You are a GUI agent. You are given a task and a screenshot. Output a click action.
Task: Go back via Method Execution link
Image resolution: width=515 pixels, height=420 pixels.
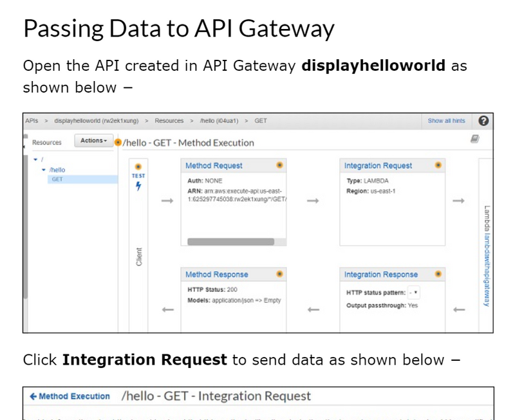click(x=70, y=396)
